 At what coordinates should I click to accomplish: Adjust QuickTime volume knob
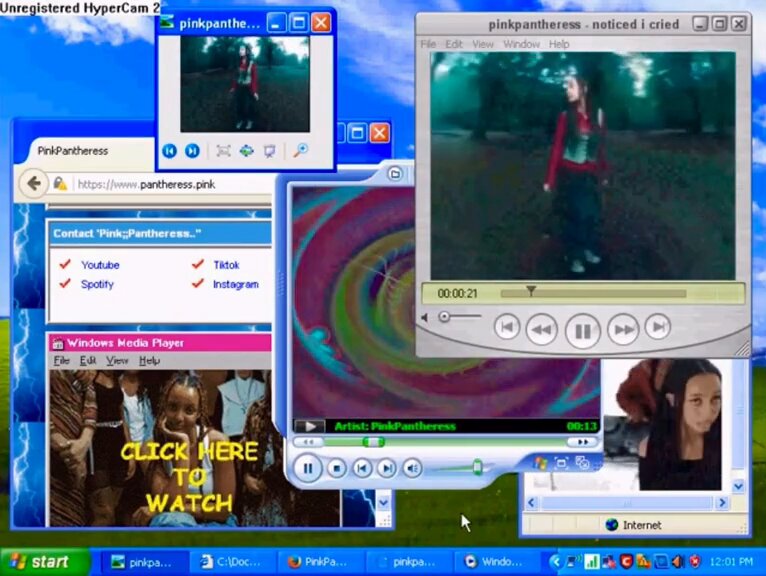click(444, 317)
